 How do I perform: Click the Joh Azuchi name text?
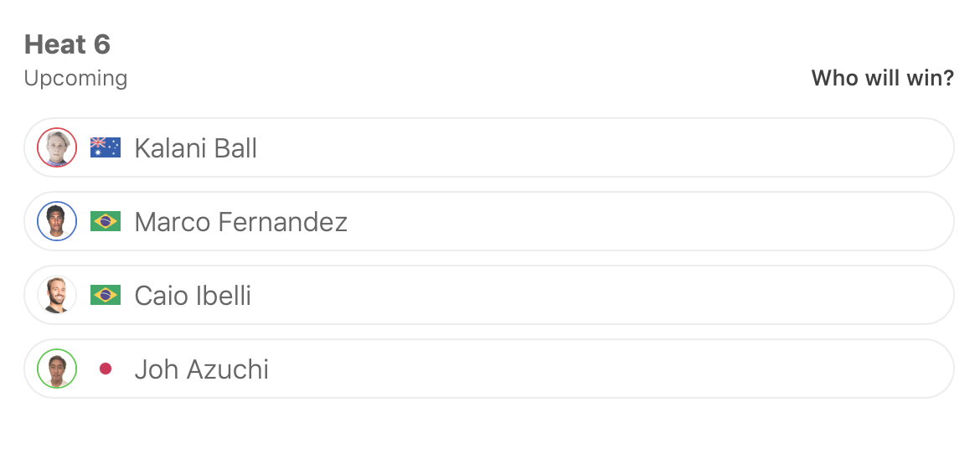click(202, 369)
